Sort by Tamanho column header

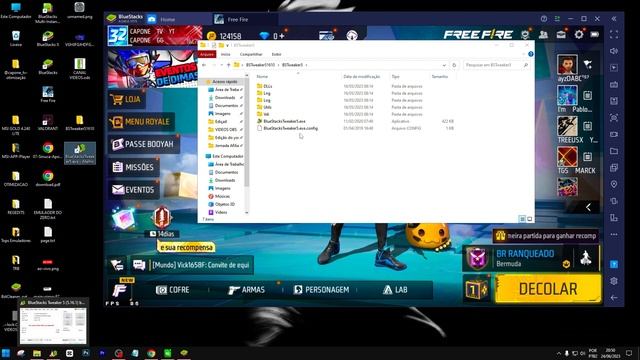click(x=440, y=77)
